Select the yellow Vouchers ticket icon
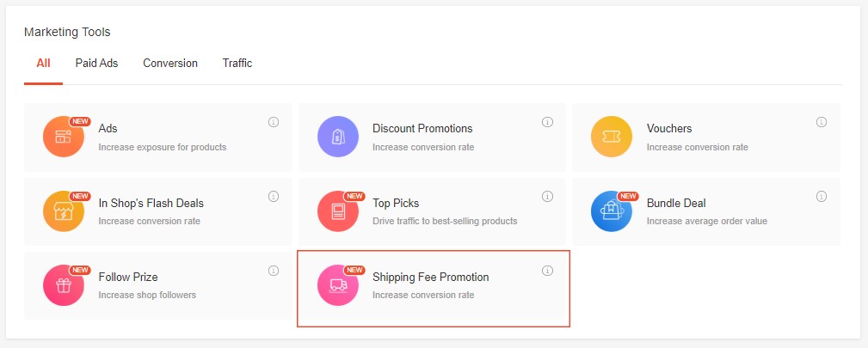 [x=612, y=137]
